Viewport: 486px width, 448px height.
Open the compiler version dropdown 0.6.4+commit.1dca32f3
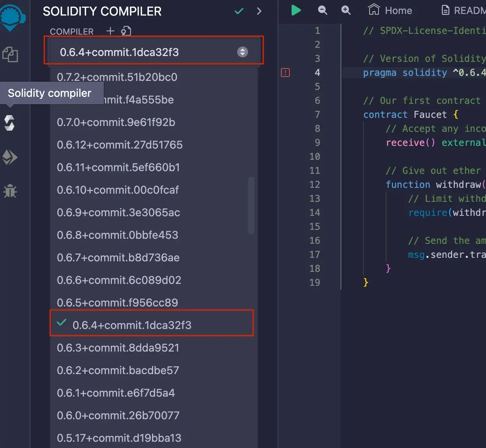pyautogui.click(x=154, y=52)
